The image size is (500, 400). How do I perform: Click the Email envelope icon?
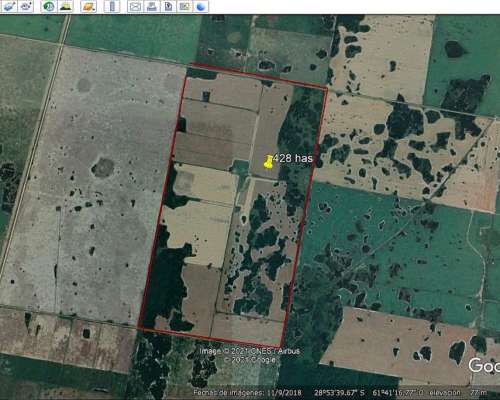coord(135,6)
